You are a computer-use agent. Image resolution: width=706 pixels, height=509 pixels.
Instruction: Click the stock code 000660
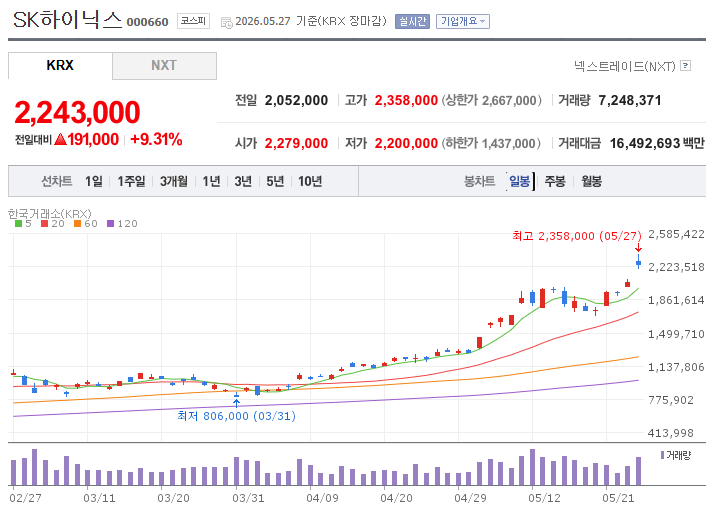pos(147,22)
